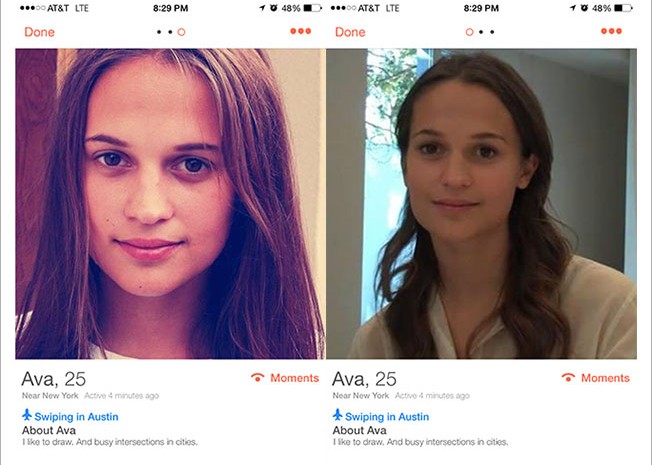The height and width of the screenshot is (465, 652).
Task: Select first page dot on right profile
Action: [469, 32]
